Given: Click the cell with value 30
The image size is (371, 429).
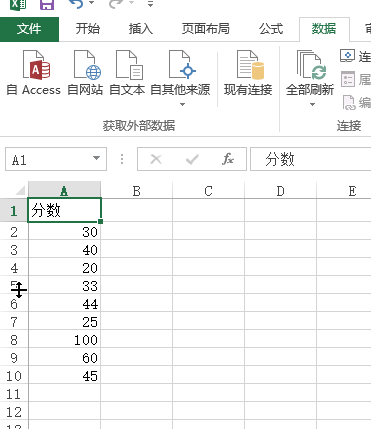Looking at the screenshot, I should click(x=64, y=231).
